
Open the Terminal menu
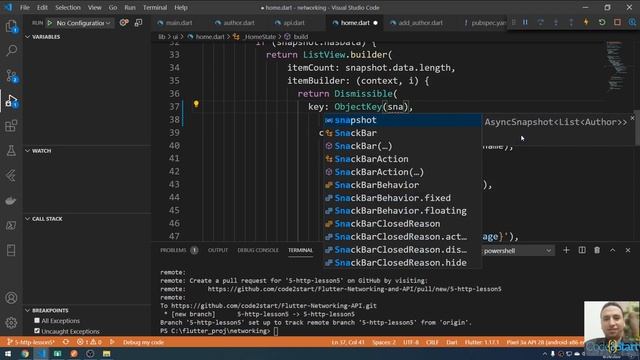[x=155, y=8]
